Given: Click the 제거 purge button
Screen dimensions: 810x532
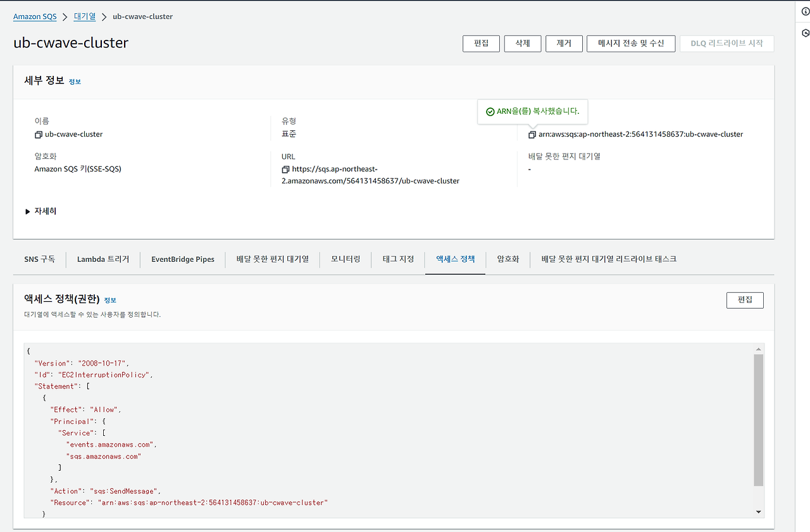Looking at the screenshot, I should [x=564, y=44].
